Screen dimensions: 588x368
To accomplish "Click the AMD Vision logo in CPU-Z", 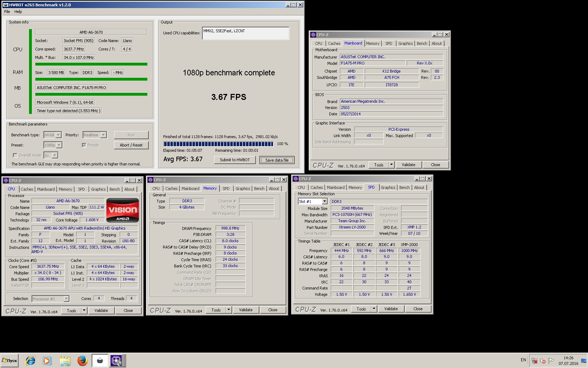I will [122, 210].
